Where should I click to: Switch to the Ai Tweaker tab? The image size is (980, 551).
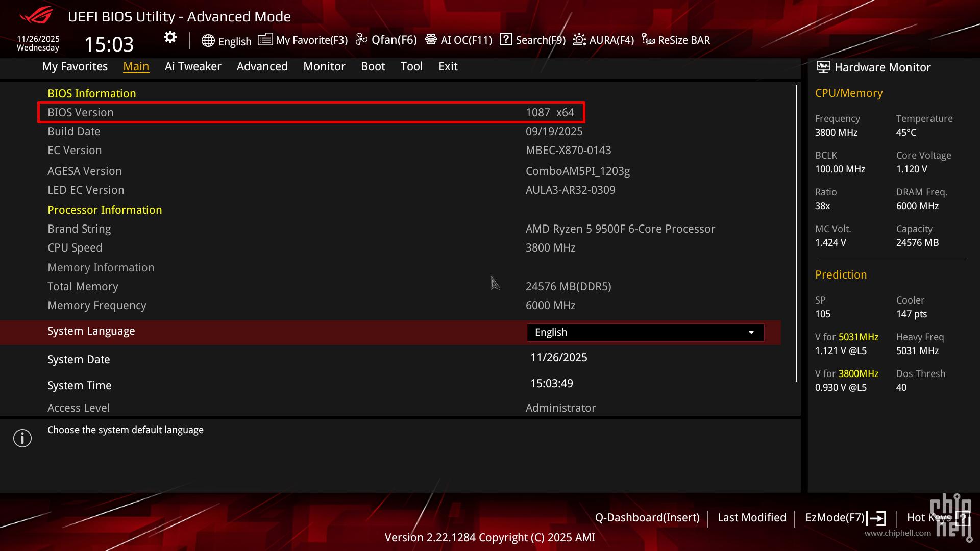tap(193, 66)
